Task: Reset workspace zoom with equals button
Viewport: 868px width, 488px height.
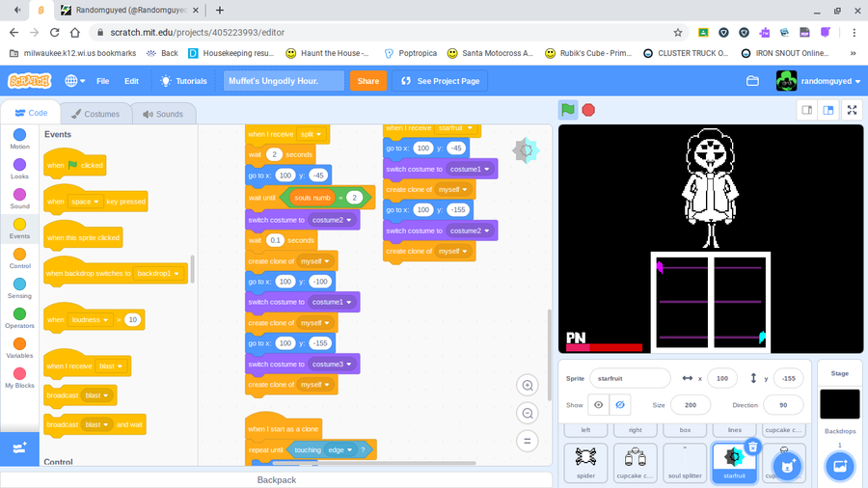Action: coord(527,441)
